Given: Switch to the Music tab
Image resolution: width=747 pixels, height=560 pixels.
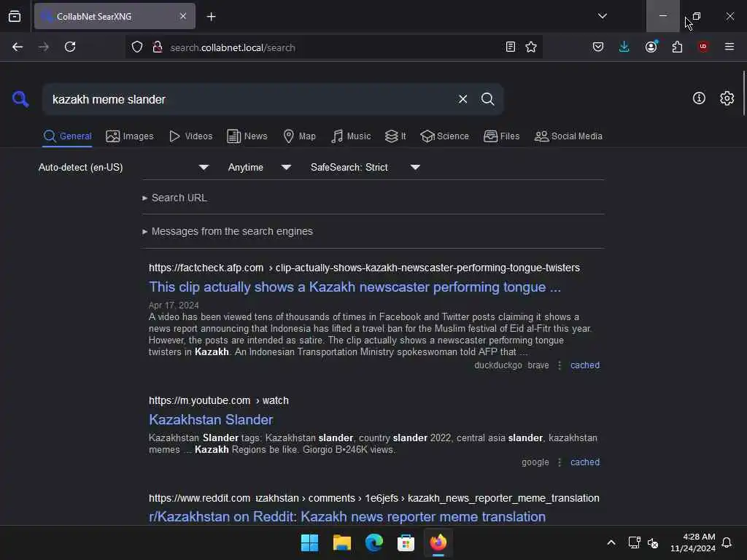Looking at the screenshot, I should click(351, 136).
